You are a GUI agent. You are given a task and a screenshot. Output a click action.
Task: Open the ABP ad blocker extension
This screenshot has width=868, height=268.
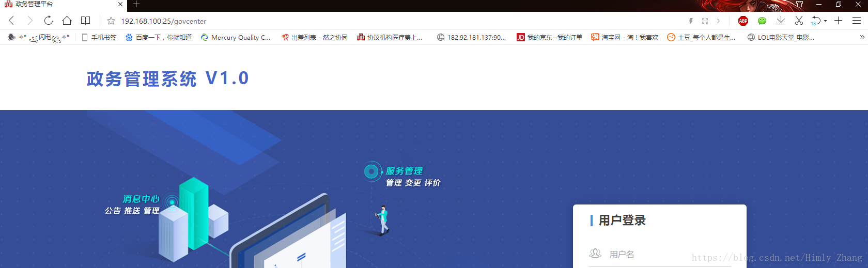pos(743,21)
